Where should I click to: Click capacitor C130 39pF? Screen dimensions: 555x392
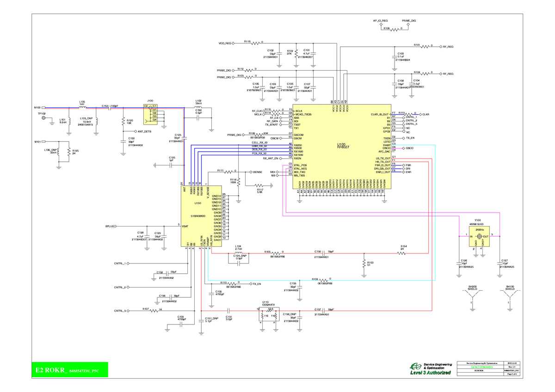(x=324, y=253)
